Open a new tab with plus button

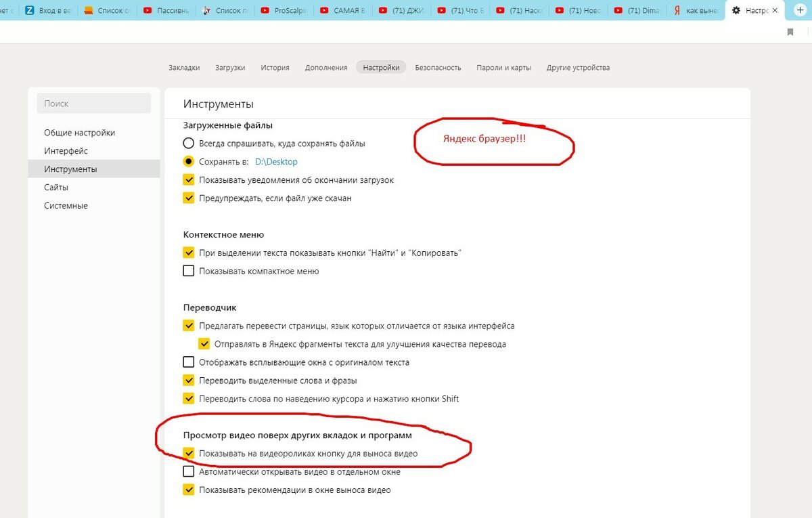pyautogui.click(x=800, y=10)
